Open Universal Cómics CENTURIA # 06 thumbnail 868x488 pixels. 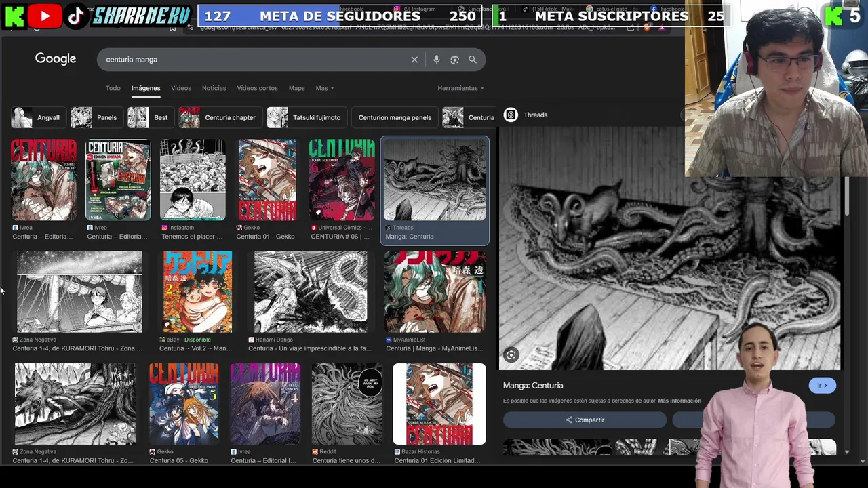click(x=342, y=180)
